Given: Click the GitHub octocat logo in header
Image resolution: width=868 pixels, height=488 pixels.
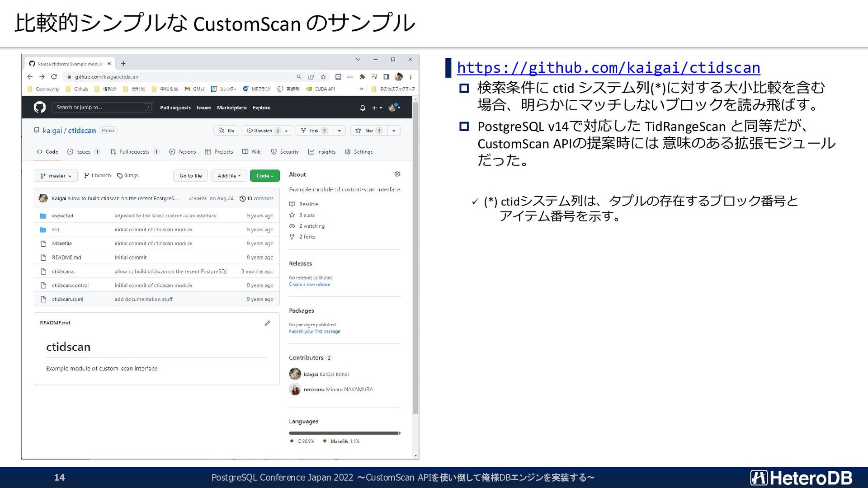Looking at the screenshot, I should coord(40,108).
